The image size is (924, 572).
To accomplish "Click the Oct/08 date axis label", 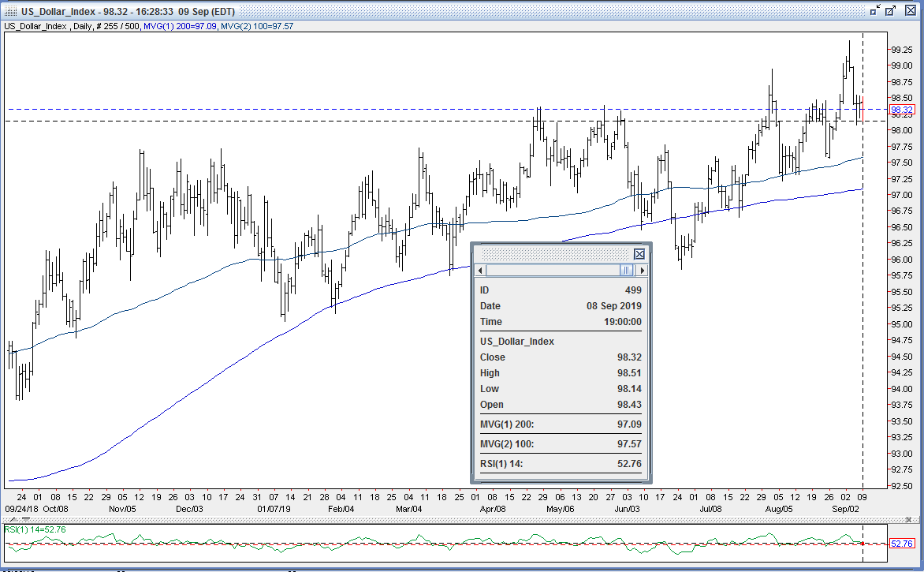I will coord(55,509).
